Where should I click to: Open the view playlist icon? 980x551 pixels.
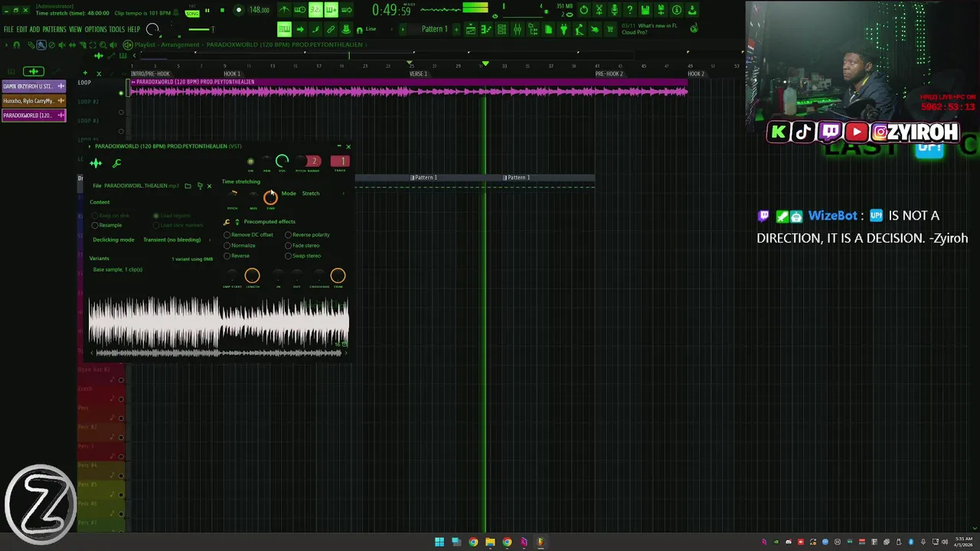470,29
